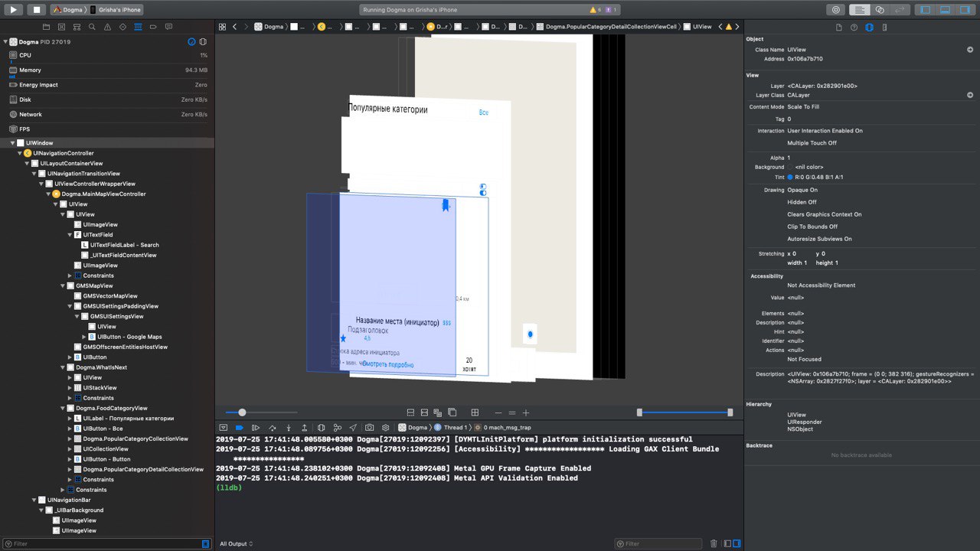Screen dimensions: 980x551
Task: Click the Run (play) button
Action: point(14,10)
